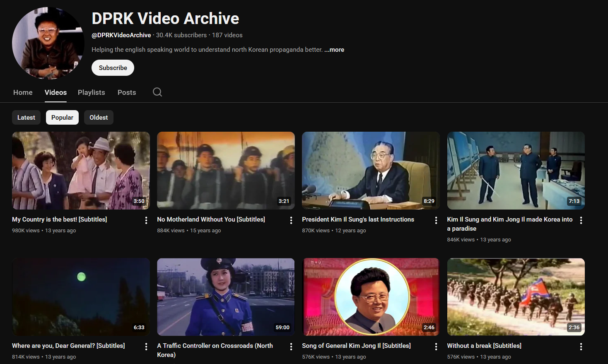
Task: Open options for Kim Il Sung and Kim Jong Il video
Action: point(581,220)
